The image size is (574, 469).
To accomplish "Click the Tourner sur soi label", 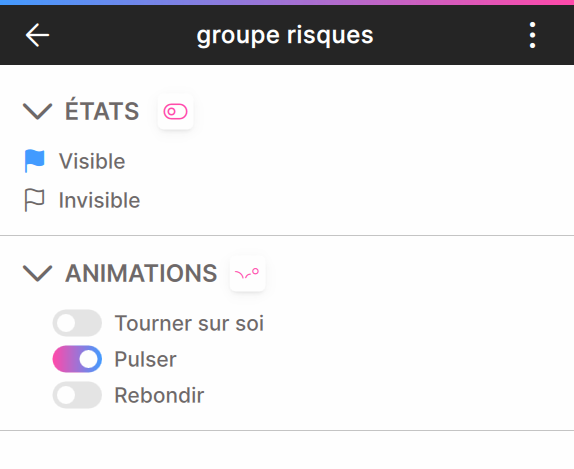I will (x=189, y=323).
